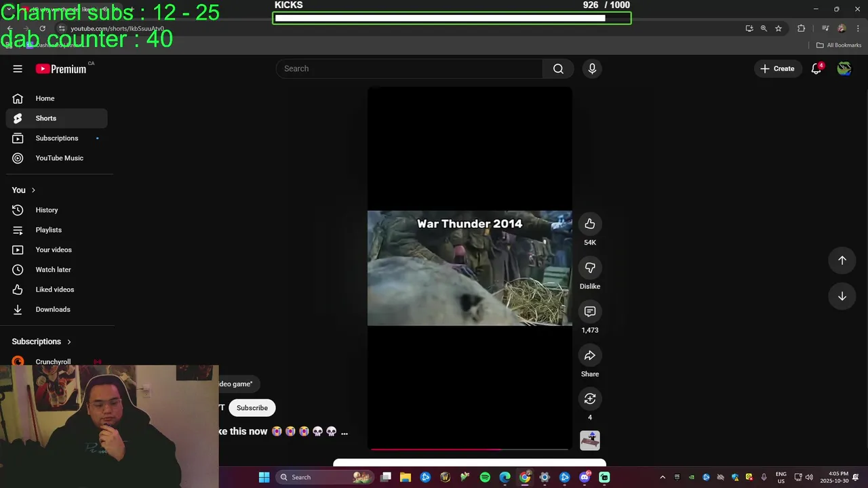Go to the previous short with up arrow
868x488 pixels.
(842, 260)
